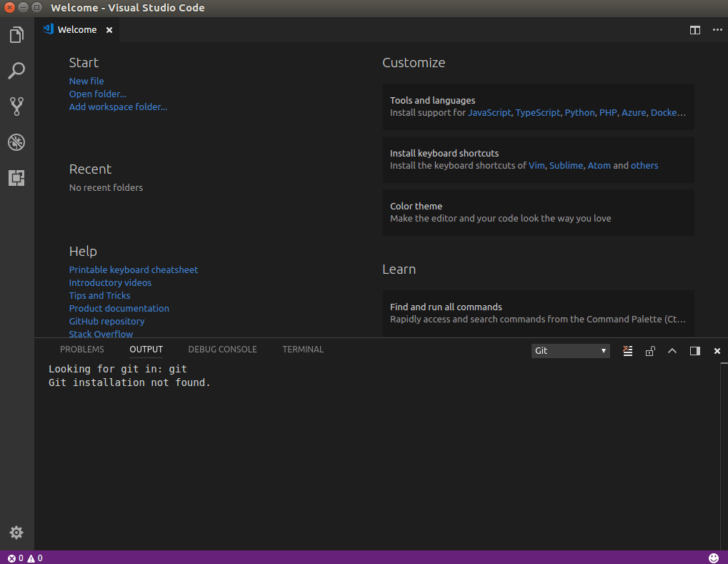Open the Manage gear menu

(16, 533)
